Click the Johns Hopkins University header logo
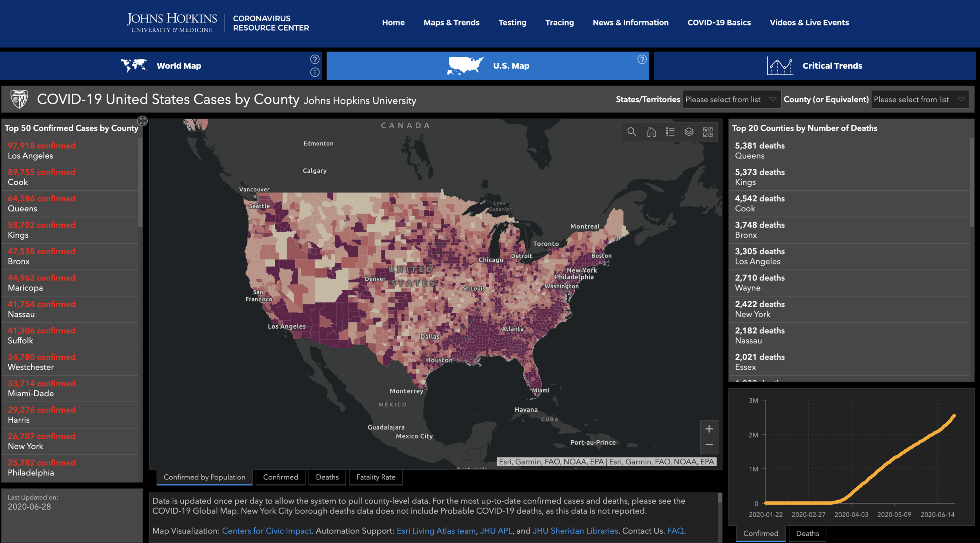Viewport: 980px width, 543px height. (172, 23)
